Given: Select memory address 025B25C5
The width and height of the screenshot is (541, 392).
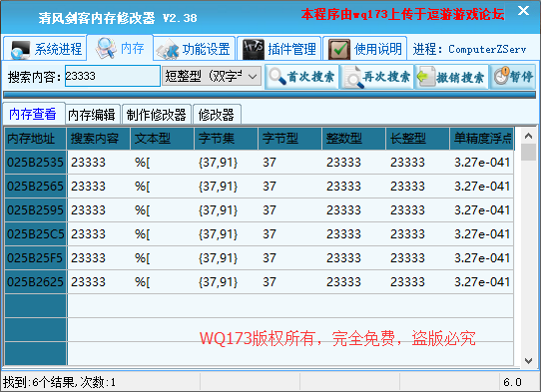Looking at the screenshot, I should click(x=36, y=234).
